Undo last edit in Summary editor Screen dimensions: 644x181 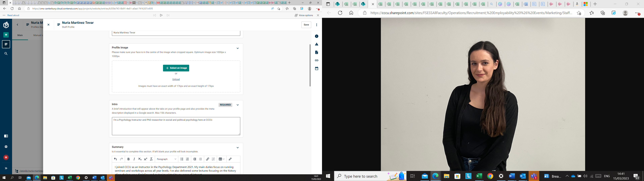pyautogui.click(x=115, y=159)
